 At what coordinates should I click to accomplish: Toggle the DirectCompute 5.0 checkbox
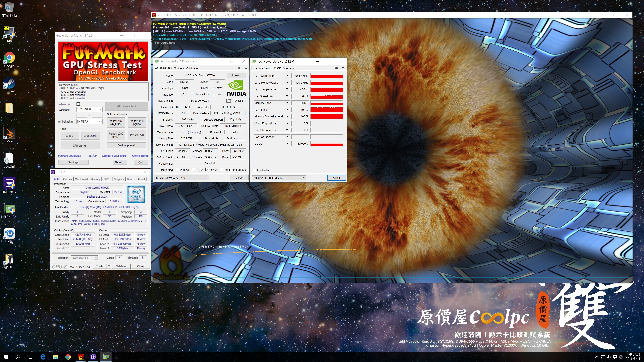coord(221,170)
